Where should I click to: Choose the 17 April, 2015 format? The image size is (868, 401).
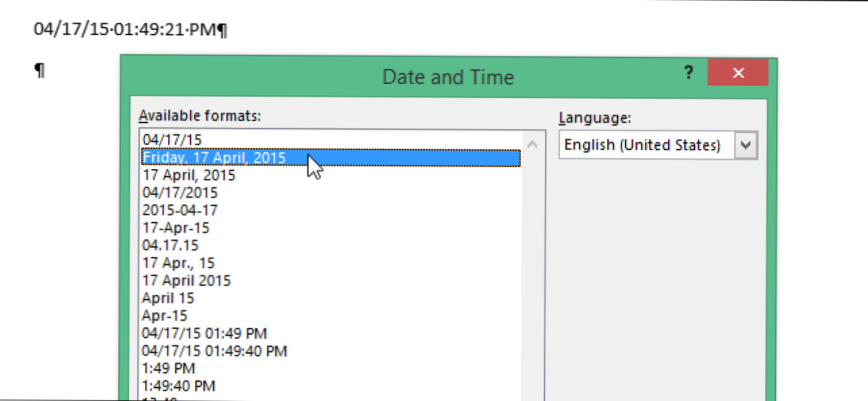point(189,175)
